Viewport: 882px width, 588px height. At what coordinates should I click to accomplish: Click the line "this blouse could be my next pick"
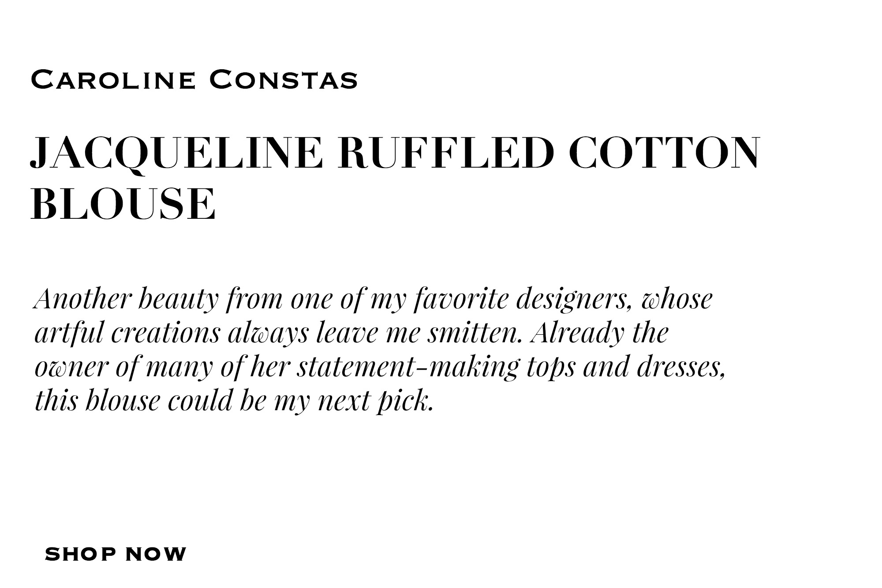pos(234,401)
